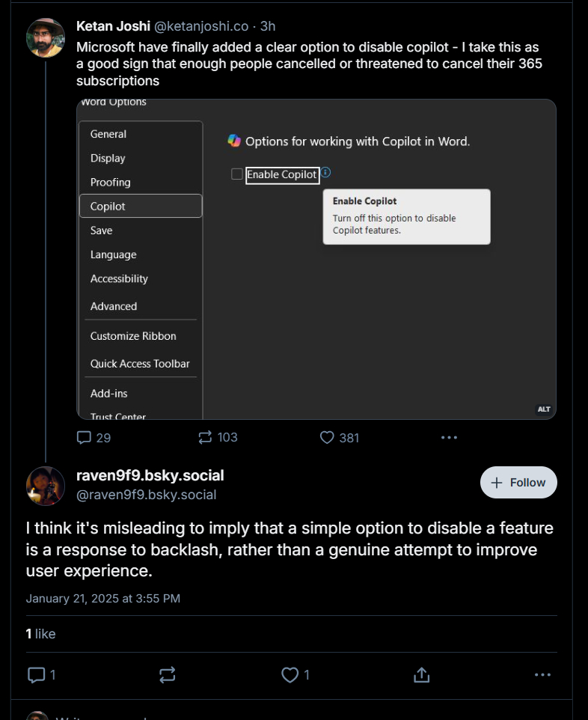Open more options on Ketan Joshi's post
This screenshot has width=588, height=720.
[x=449, y=438]
